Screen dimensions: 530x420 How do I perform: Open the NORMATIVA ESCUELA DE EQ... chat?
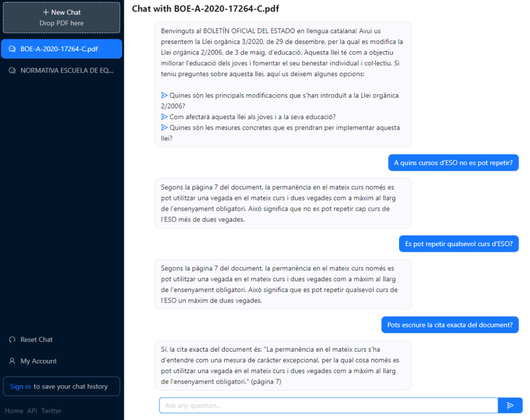pyautogui.click(x=66, y=70)
